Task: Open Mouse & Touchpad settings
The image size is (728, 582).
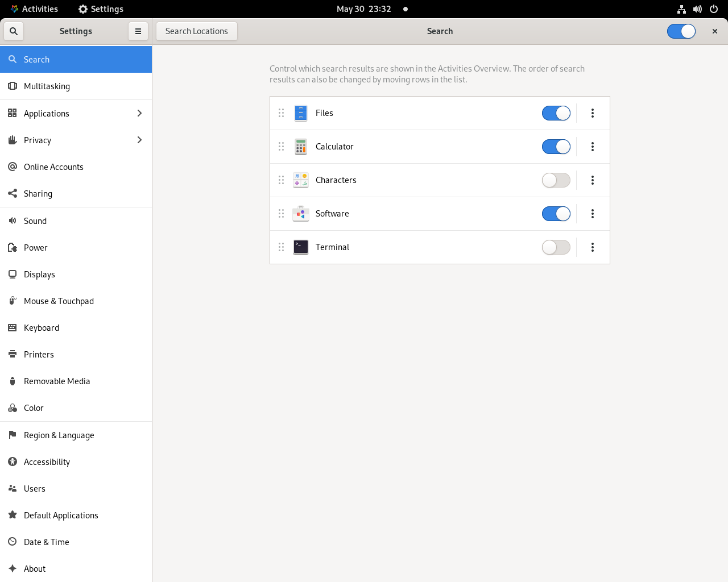Action: point(76,301)
